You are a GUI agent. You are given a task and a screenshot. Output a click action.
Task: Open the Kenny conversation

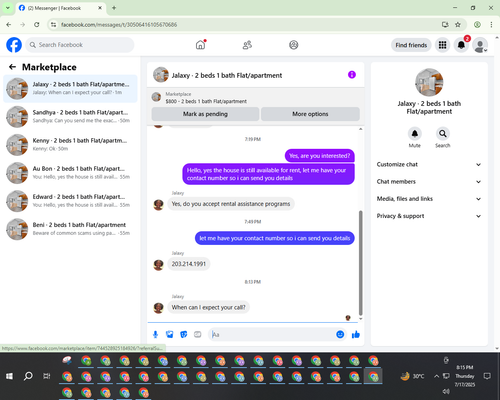click(70, 145)
